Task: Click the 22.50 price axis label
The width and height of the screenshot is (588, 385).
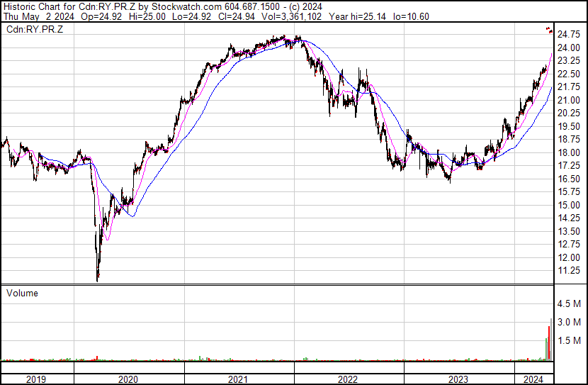Action: [x=569, y=74]
